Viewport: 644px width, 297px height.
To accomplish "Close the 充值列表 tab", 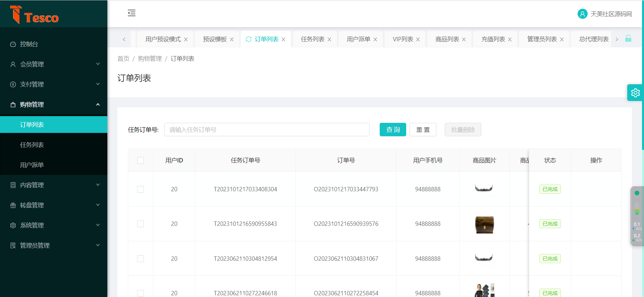I will point(510,40).
